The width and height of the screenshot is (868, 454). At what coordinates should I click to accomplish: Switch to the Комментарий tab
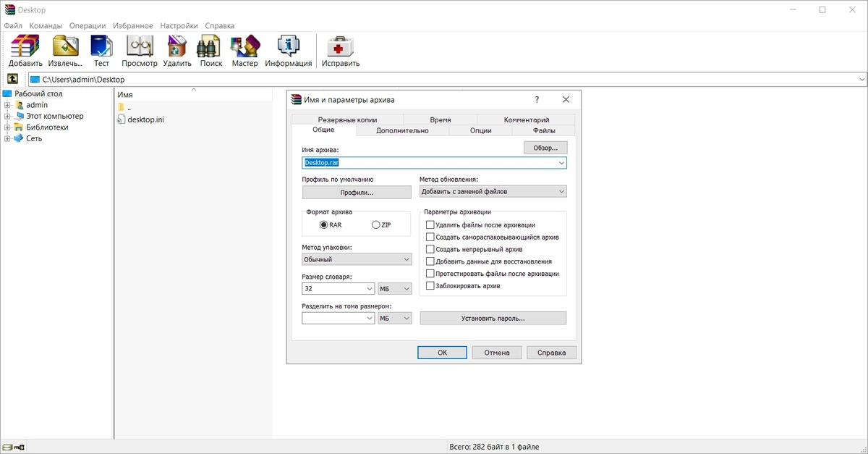pyautogui.click(x=527, y=119)
